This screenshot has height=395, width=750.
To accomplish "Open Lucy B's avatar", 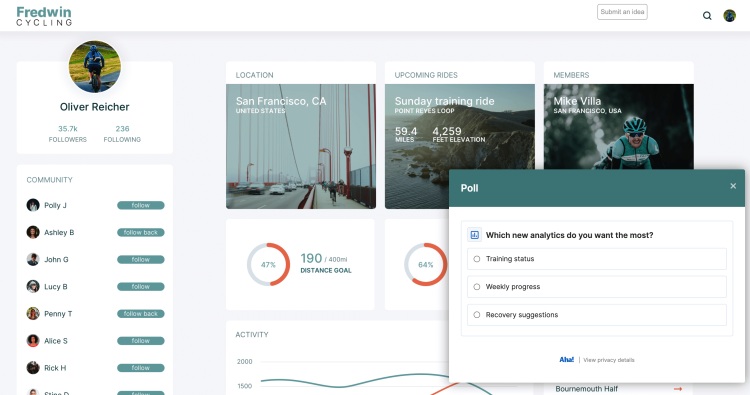I will click(x=33, y=286).
